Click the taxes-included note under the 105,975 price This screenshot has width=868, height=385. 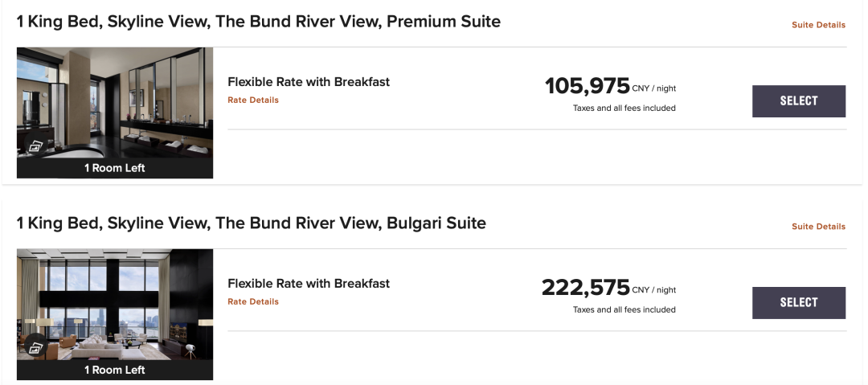624,108
